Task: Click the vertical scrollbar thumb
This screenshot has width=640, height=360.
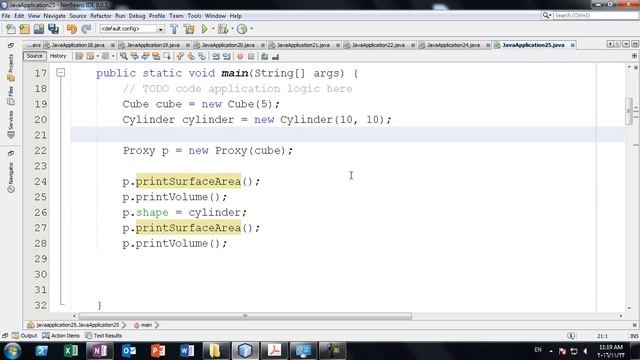Action: [x=629, y=111]
